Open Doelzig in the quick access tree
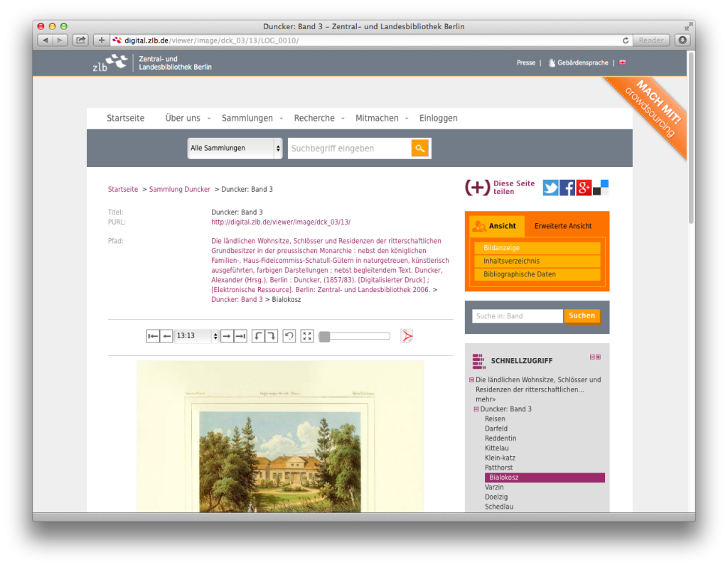 pos(496,497)
